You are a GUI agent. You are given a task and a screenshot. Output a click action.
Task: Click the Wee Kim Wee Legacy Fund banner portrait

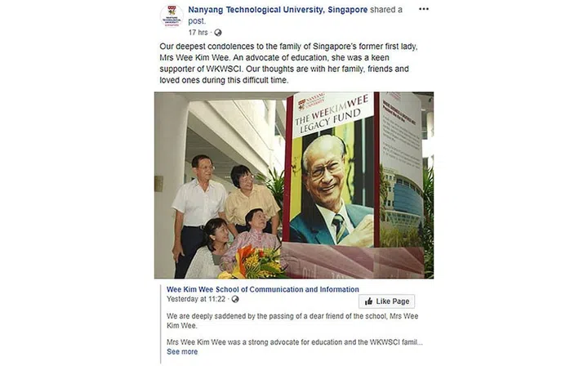(x=332, y=190)
